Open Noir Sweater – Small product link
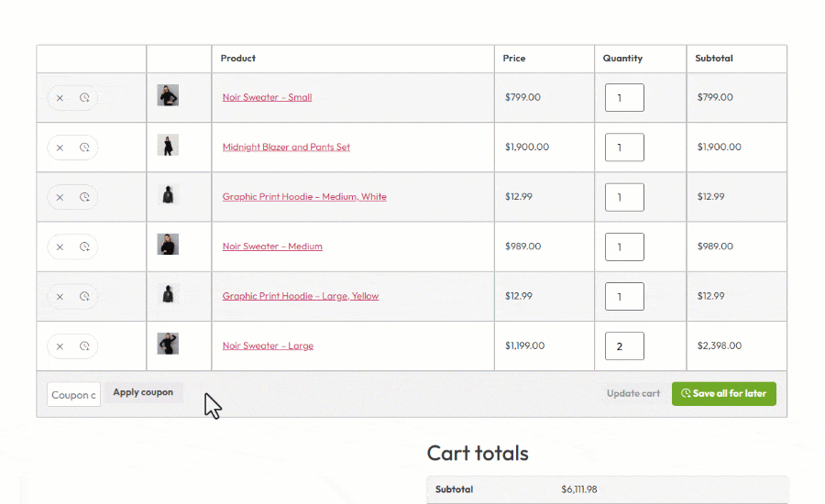 pyautogui.click(x=267, y=97)
